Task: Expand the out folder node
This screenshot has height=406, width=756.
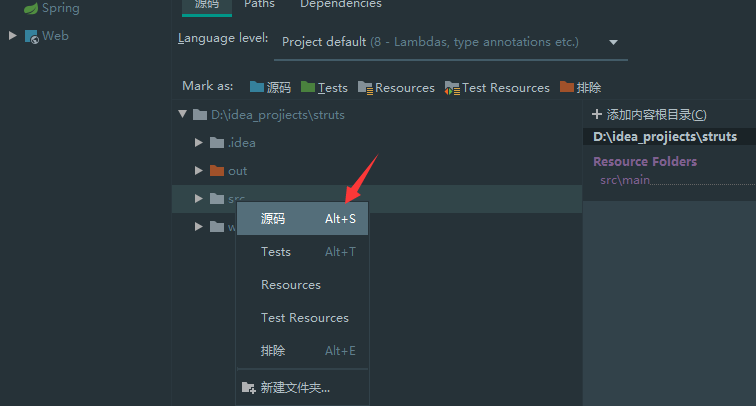Action: (199, 170)
